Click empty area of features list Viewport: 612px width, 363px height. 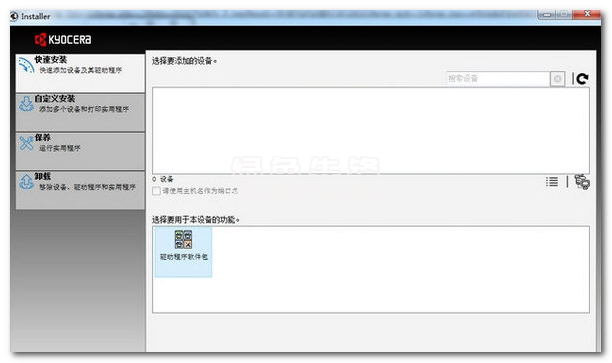pyautogui.click(x=400, y=269)
